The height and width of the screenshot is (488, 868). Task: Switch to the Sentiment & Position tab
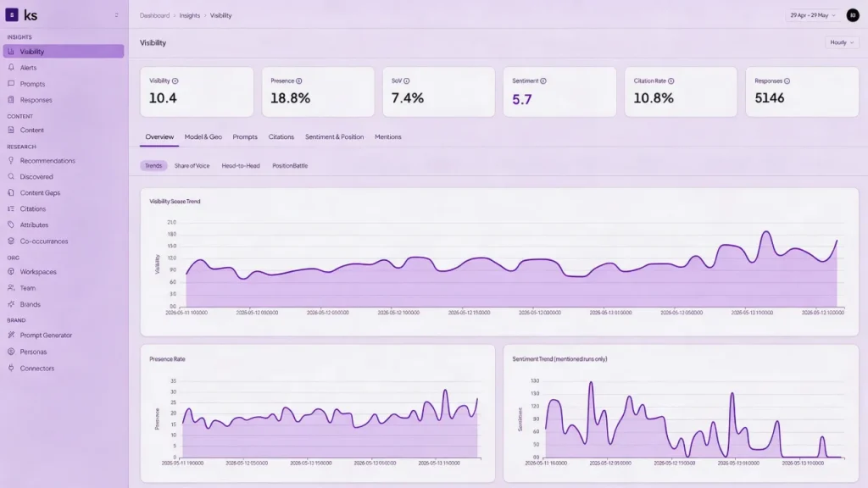tap(334, 136)
